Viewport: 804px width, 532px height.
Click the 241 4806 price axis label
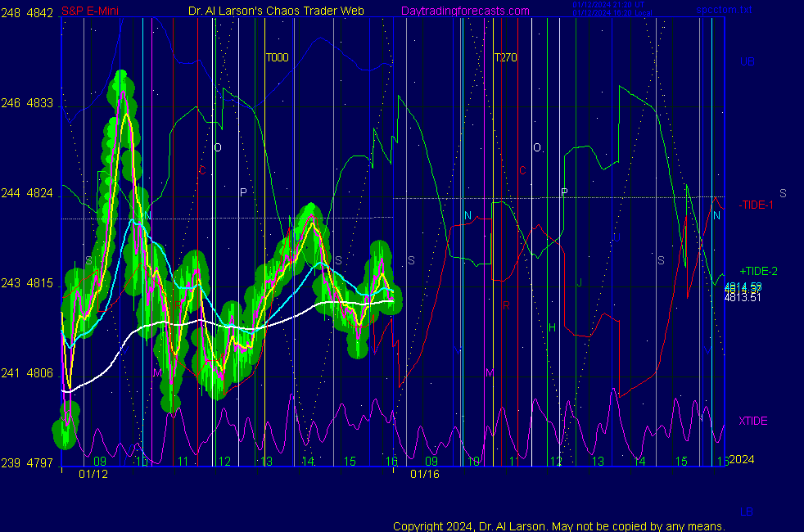tap(28, 373)
